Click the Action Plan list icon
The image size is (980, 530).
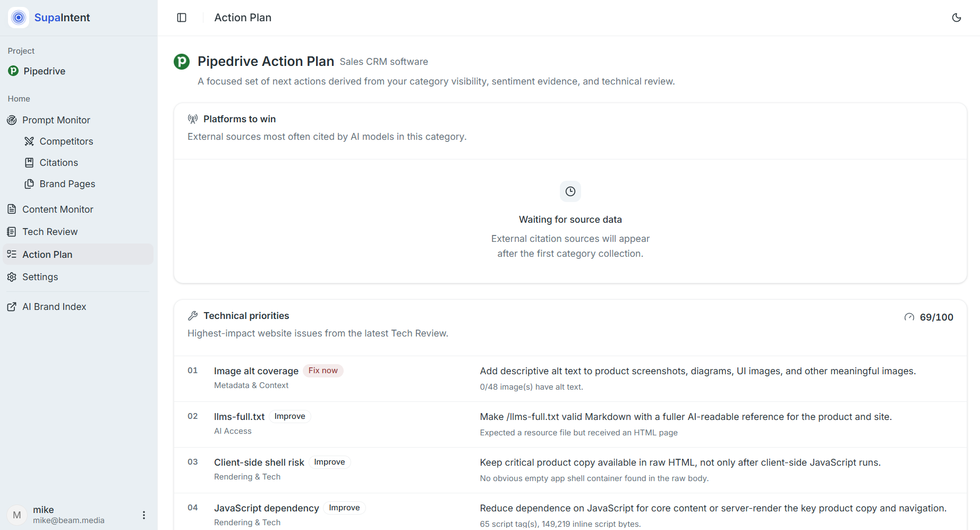(12, 255)
